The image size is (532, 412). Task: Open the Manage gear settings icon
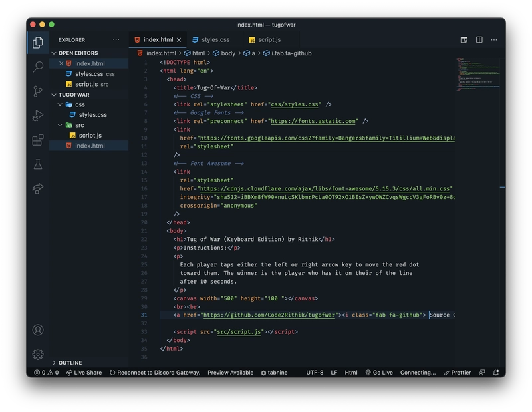point(38,354)
